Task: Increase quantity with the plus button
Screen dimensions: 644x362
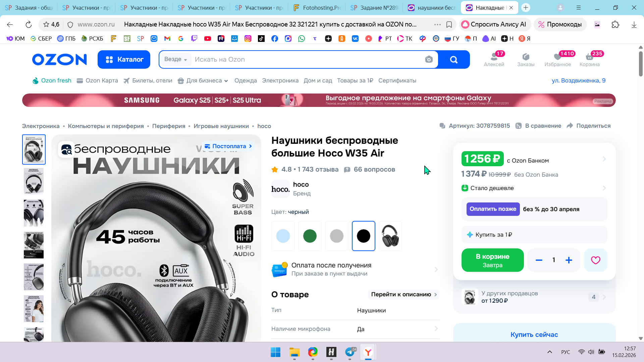Action: pyautogui.click(x=569, y=260)
